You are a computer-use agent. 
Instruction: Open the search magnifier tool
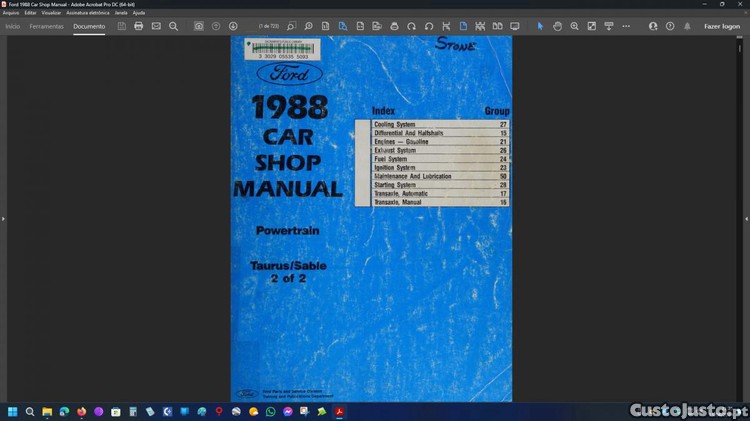(x=173, y=26)
